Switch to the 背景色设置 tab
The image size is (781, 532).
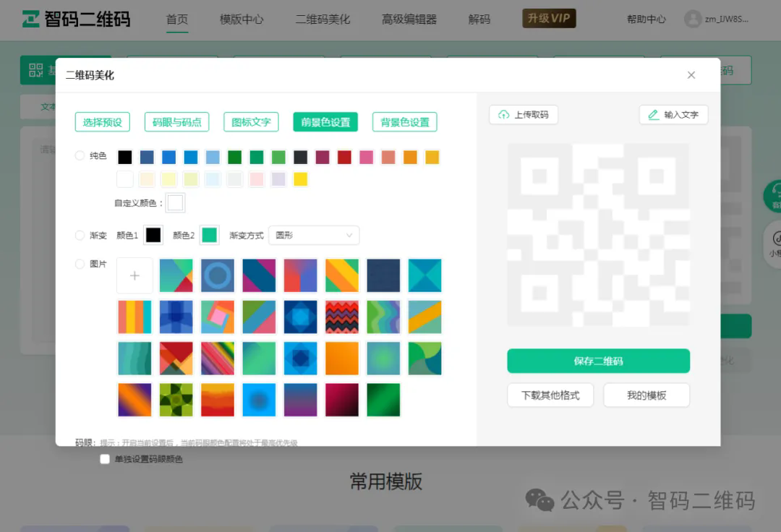tap(405, 122)
